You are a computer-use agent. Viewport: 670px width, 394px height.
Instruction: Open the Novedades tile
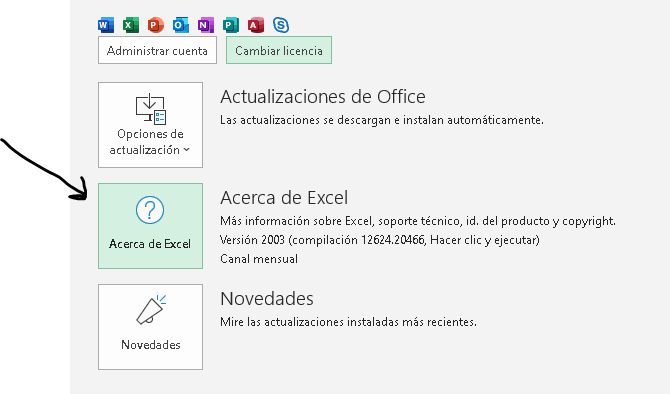[x=150, y=327]
